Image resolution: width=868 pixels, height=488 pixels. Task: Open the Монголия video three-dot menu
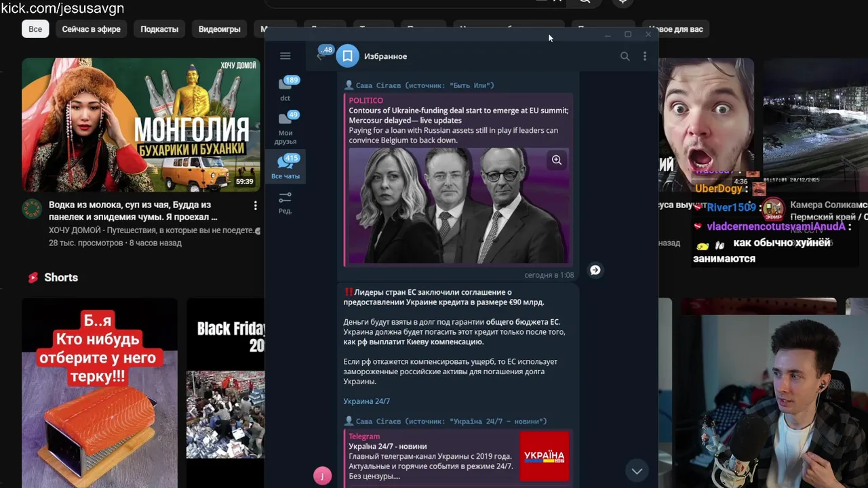tap(255, 205)
